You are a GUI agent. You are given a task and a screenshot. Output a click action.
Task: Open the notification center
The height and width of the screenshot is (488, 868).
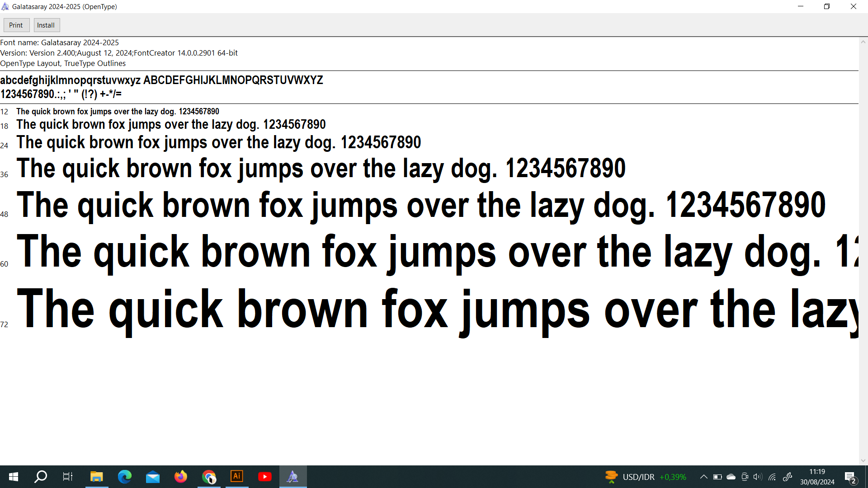(x=850, y=477)
